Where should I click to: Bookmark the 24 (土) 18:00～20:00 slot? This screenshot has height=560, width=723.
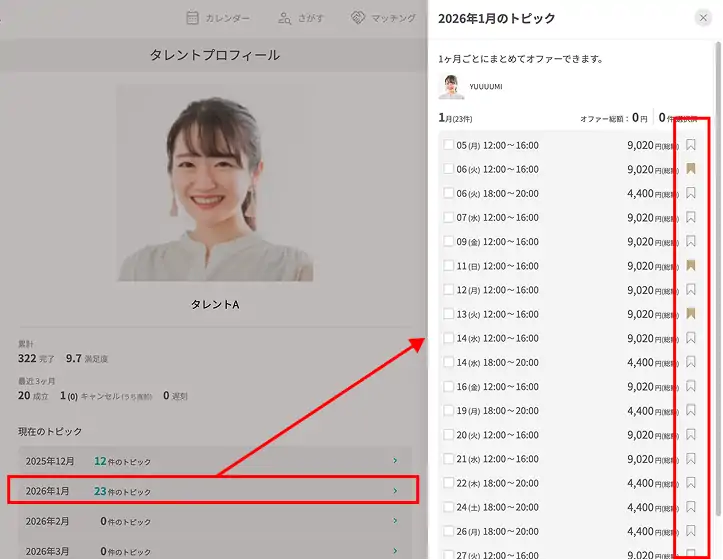pos(691,507)
